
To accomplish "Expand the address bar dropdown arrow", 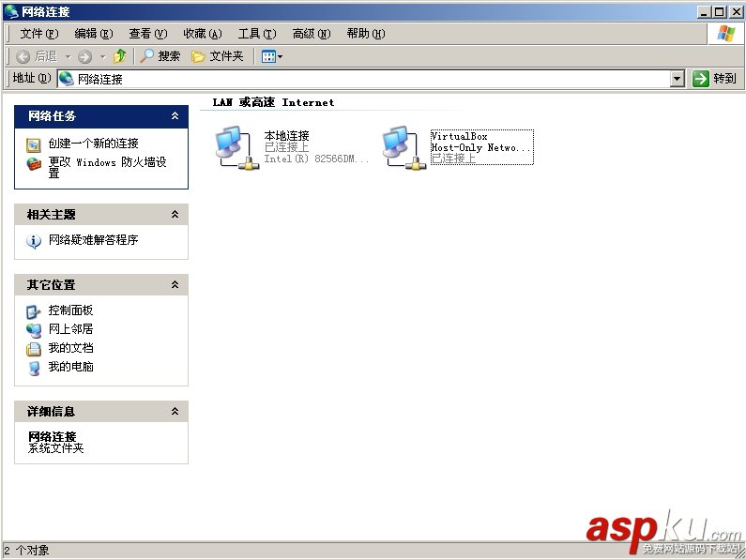I will tap(677, 79).
